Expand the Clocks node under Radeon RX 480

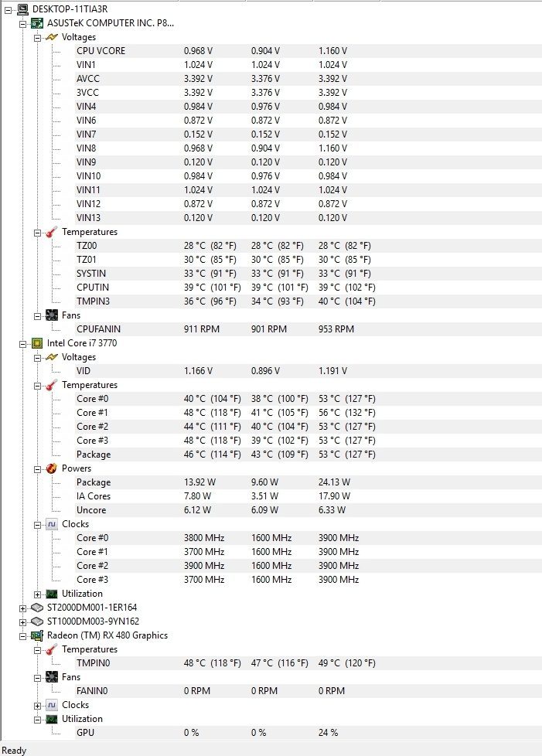(x=38, y=706)
